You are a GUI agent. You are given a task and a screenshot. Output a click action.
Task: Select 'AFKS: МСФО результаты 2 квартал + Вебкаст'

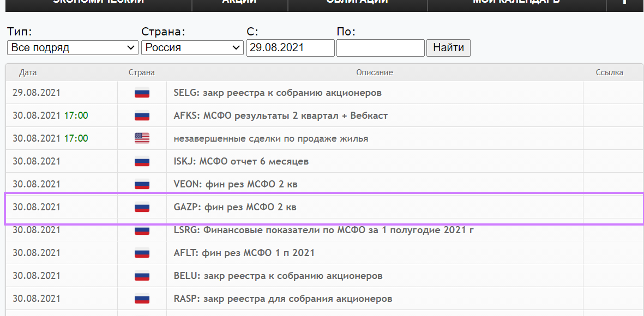coord(281,116)
